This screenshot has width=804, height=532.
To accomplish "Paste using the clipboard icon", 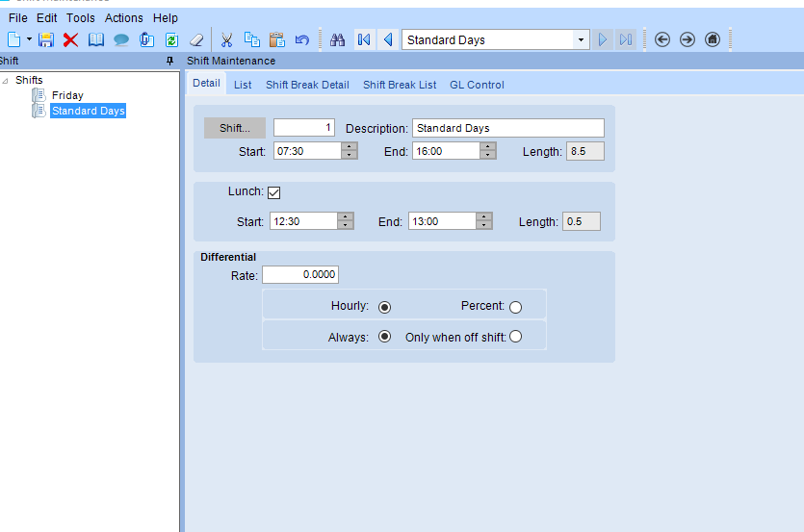I will [277, 39].
